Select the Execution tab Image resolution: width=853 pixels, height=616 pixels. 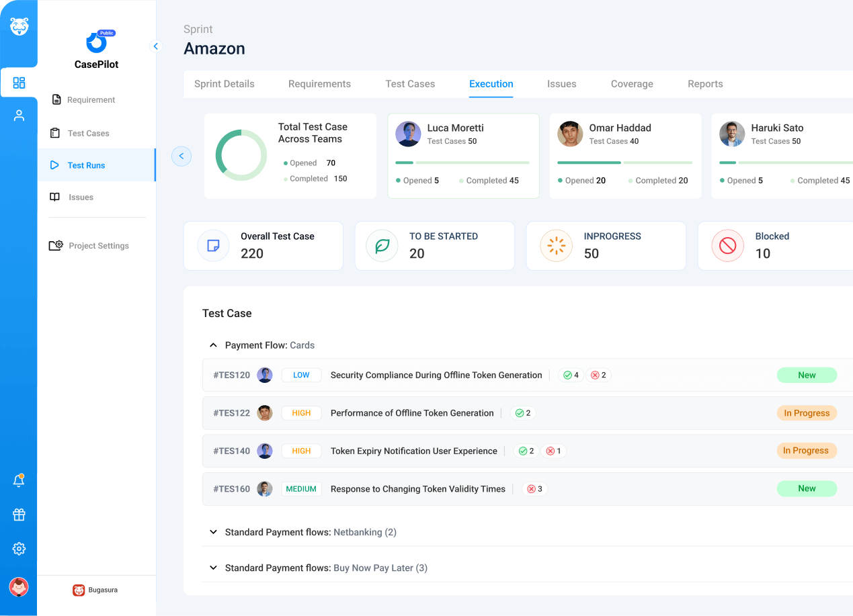pyautogui.click(x=491, y=84)
